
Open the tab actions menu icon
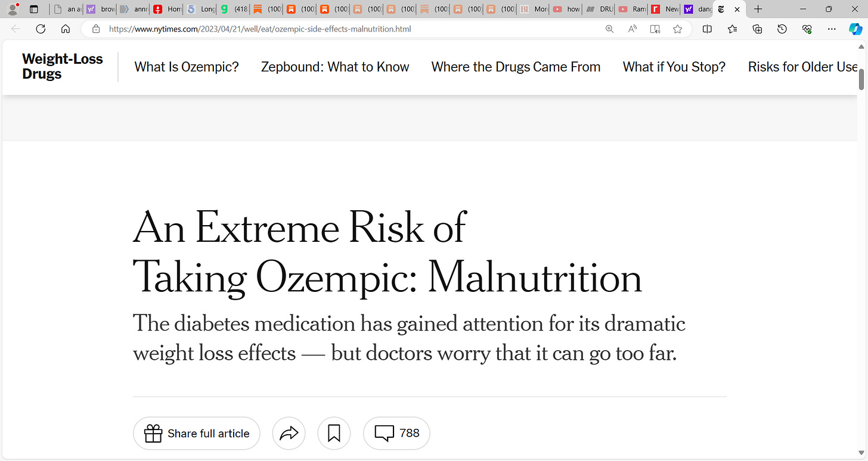tap(34, 10)
